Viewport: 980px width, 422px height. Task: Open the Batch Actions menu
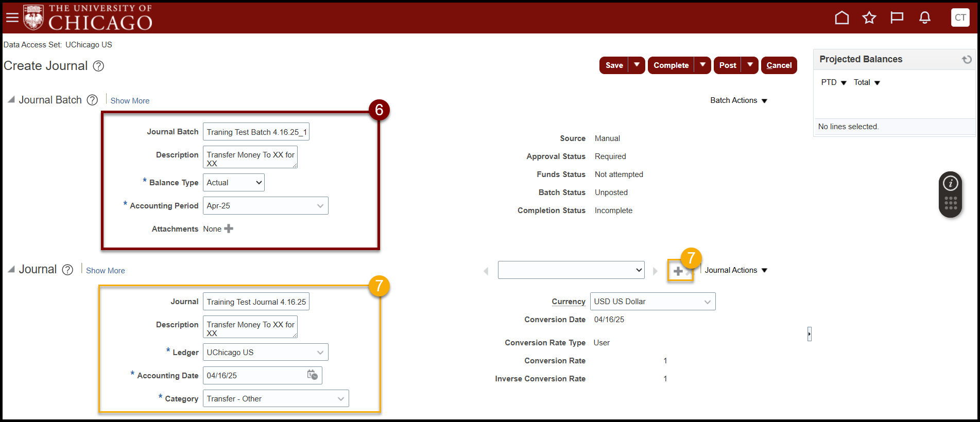738,100
